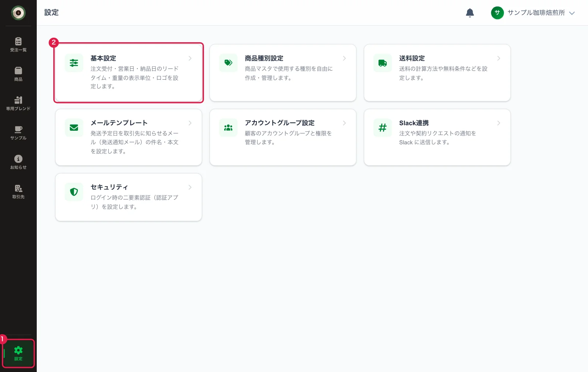Screen dimensions: 588x372
Task: Click the green サ account avatar
Action: click(497, 13)
